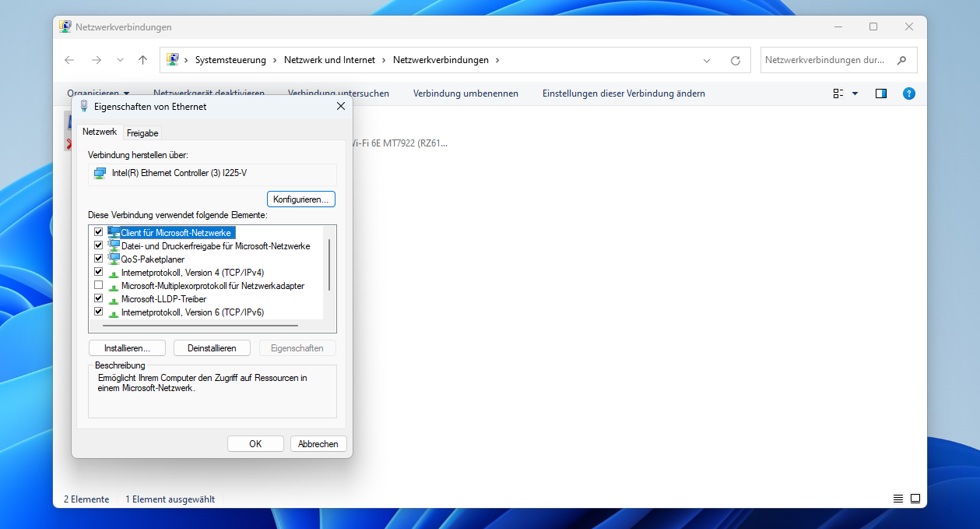Open the view options dropdown arrow
980x529 pixels.
click(x=855, y=93)
